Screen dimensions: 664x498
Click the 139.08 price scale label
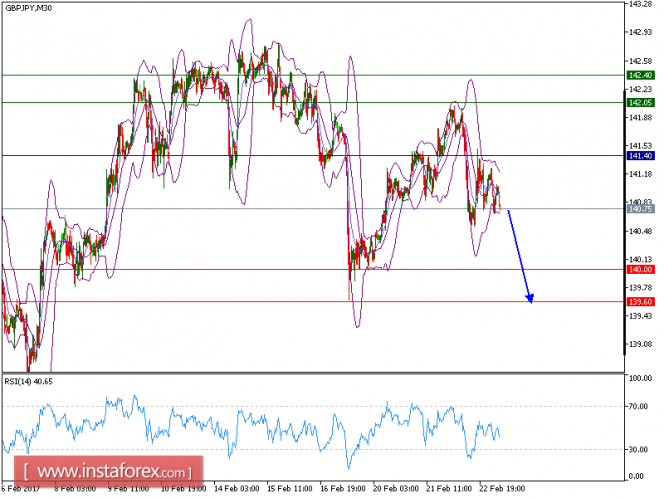pos(640,345)
